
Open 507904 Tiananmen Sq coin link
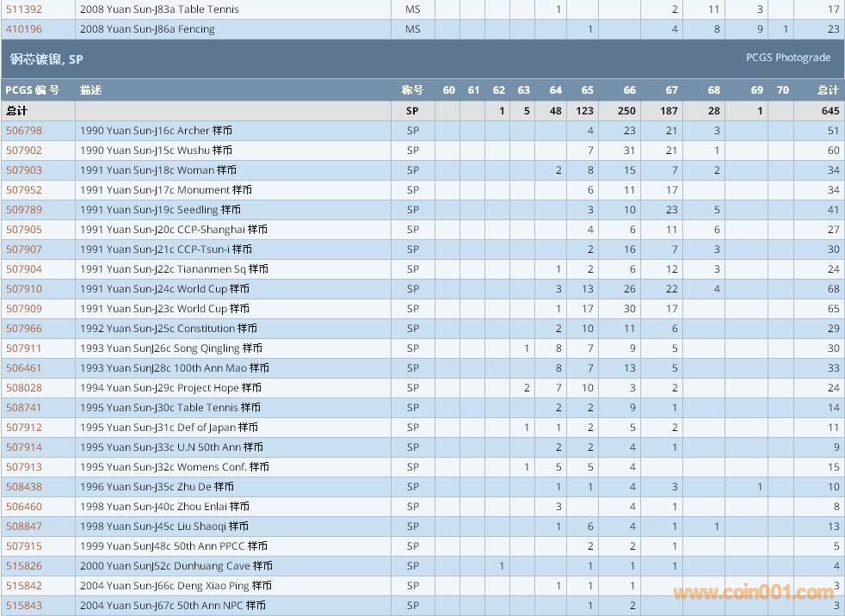[x=23, y=269]
